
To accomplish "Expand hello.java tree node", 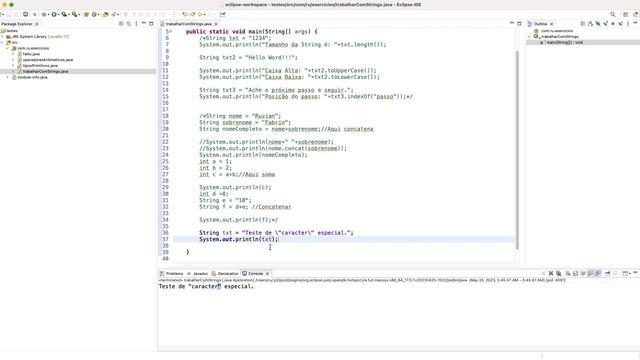I will click(13, 54).
